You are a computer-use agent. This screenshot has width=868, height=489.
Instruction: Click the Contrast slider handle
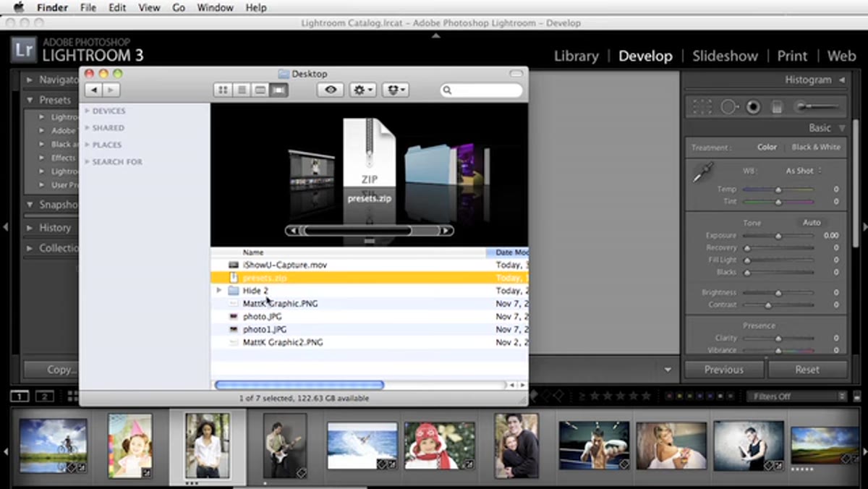[768, 305]
